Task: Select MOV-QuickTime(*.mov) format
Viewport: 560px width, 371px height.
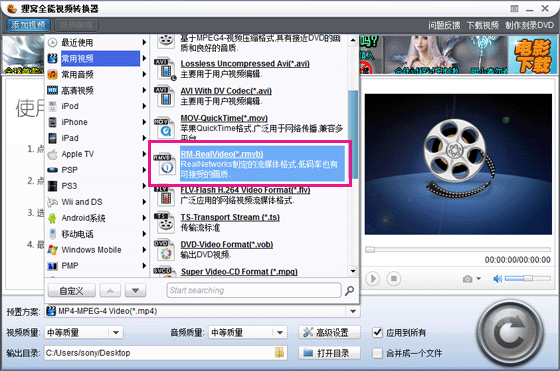Action: pos(224,118)
